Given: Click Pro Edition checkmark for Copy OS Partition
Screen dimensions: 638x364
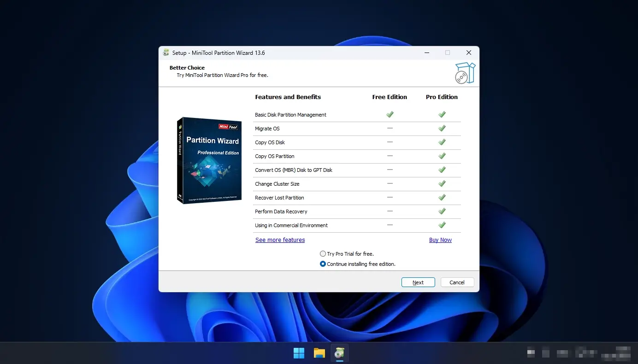Looking at the screenshot, I should tap(442, 156).
